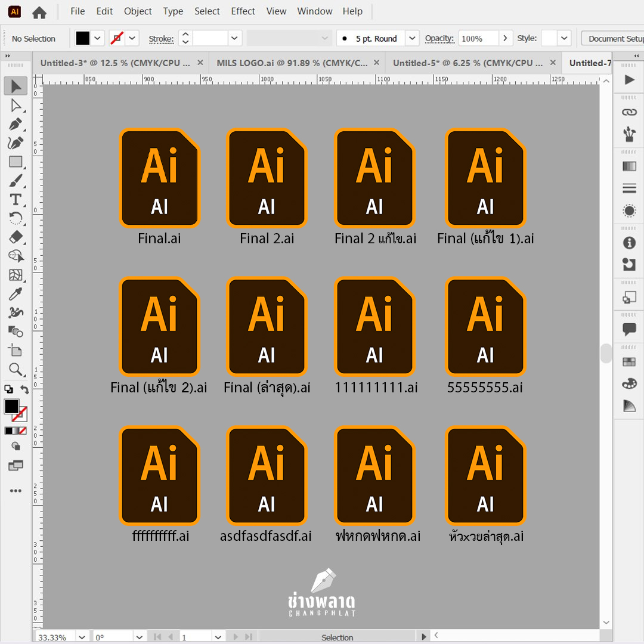Click the Home icon
This screenshot has width=644, height=644.
pyautogui.click(x=39, y=12)
